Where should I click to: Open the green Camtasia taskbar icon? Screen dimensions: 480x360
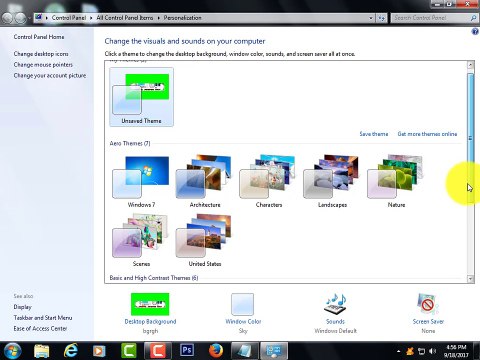(x=128, y=351)
